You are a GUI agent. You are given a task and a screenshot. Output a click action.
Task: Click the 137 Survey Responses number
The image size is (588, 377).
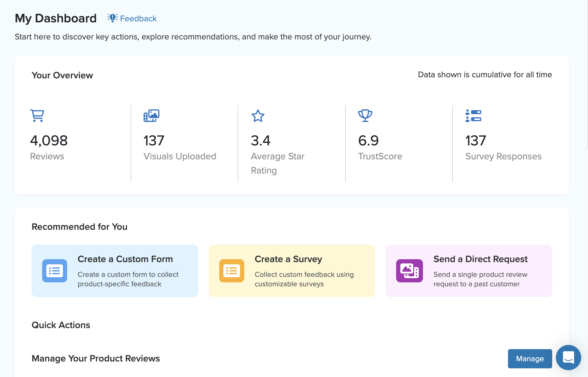(x=475, y=140)
